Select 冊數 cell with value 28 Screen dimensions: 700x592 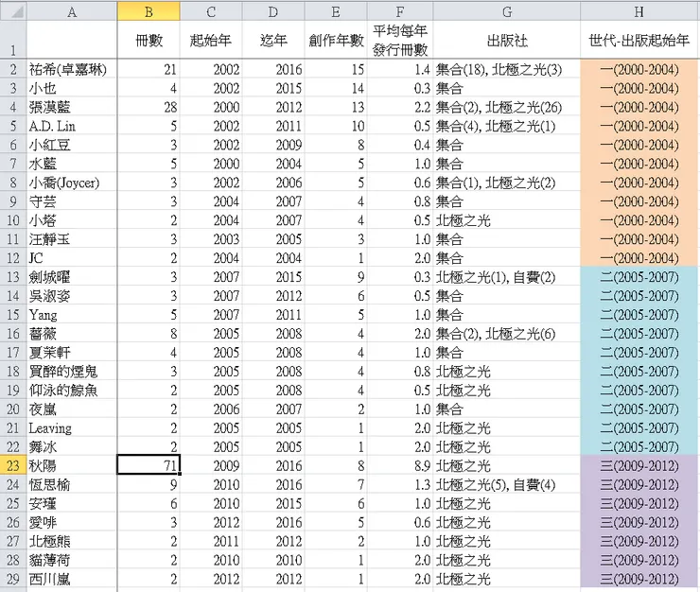click(x=149, y=107)
